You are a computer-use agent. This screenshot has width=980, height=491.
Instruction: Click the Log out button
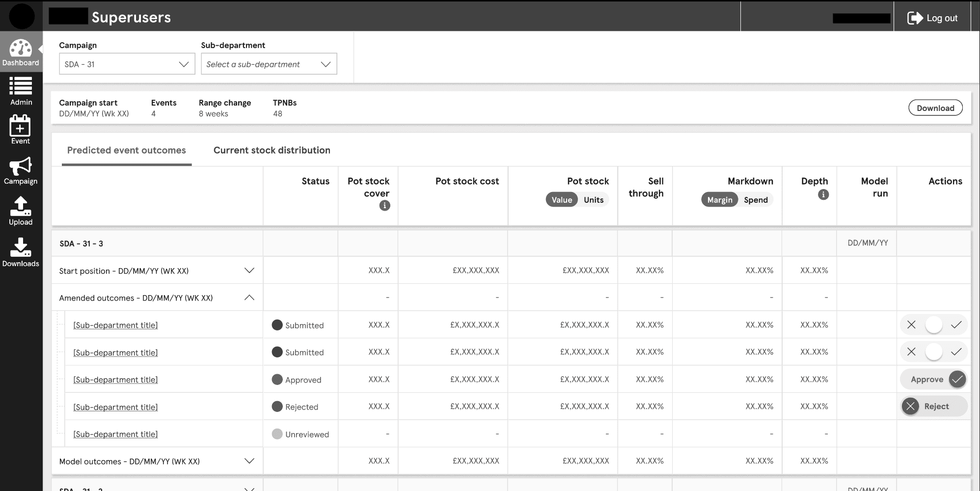pos(932,18)
